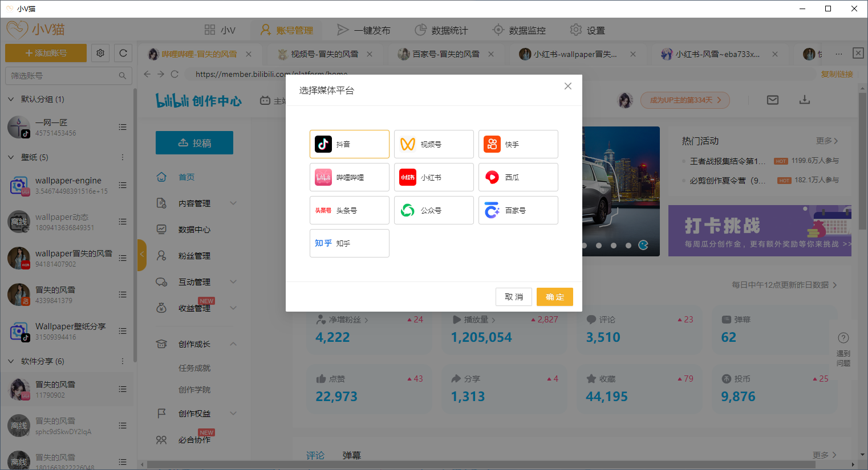Screen dimensions: 868x470
Task: Select the 抖音 platform in the dialog
Action: point(349,144)
